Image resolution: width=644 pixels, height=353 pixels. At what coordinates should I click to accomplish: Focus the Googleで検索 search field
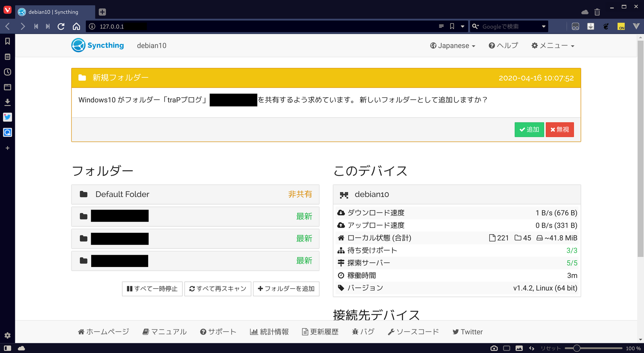click(x=510, y=26)
